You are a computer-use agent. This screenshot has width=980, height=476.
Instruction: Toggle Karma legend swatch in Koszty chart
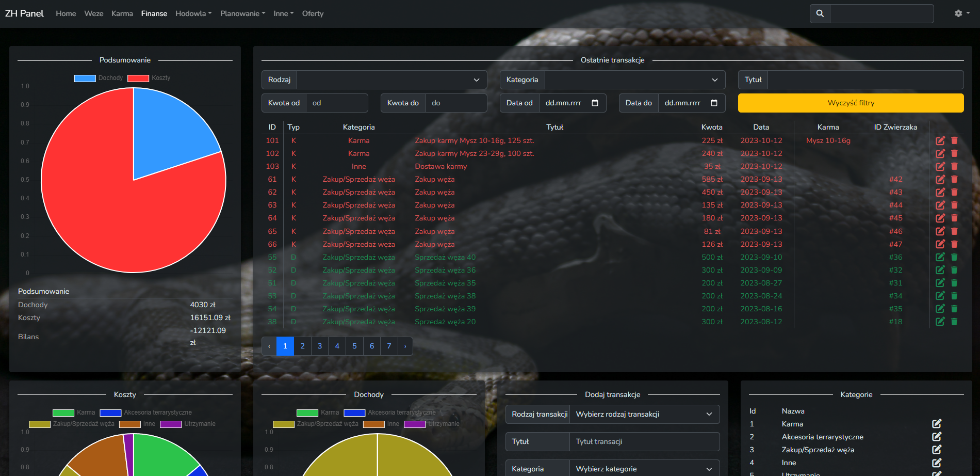63,412
